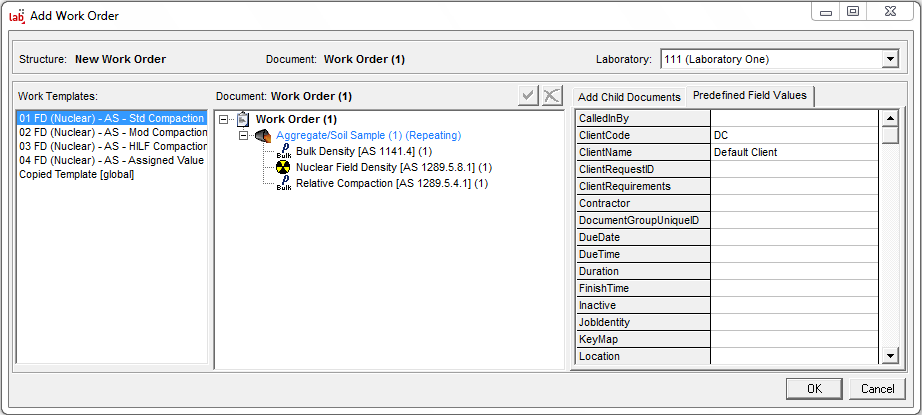Collapse the Aggregate/Soil Sample tree node
The height and width of the screenshot is (415, 922).
pyautogui.click(x=244, y=135)
